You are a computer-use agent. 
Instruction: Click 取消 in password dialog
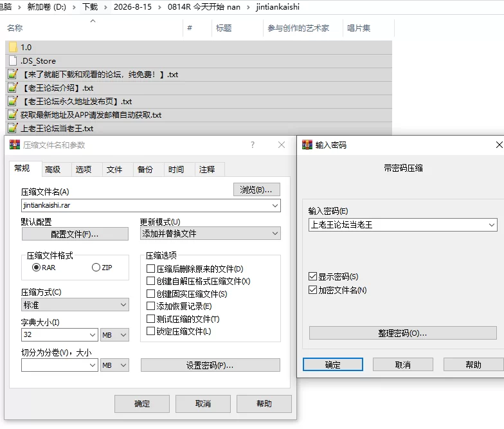coord(402,364)
